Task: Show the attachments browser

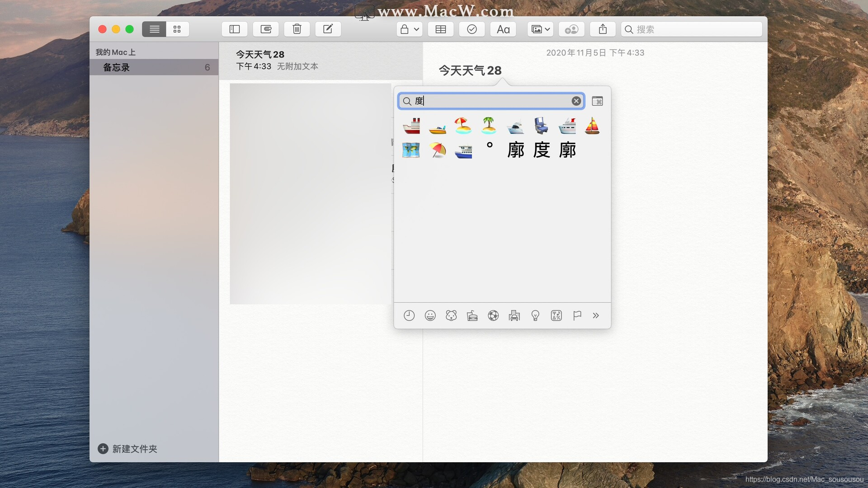Action: click(x=266, y=29)
